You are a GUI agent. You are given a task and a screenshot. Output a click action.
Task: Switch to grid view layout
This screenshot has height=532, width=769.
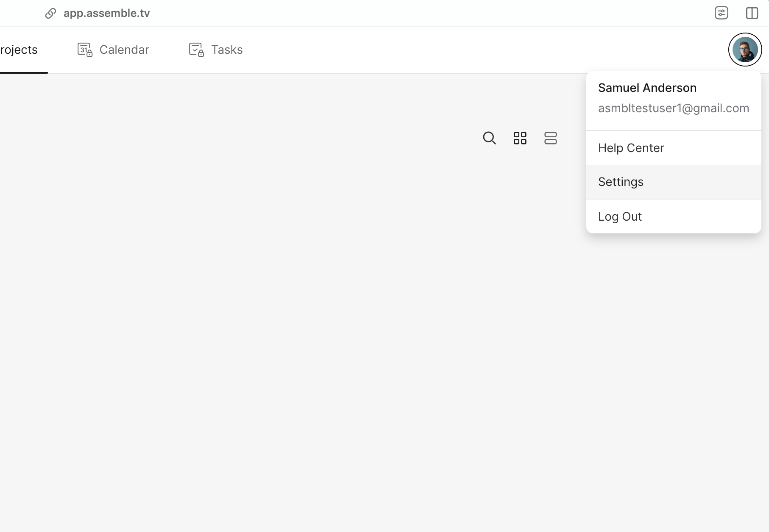point(520,138)
